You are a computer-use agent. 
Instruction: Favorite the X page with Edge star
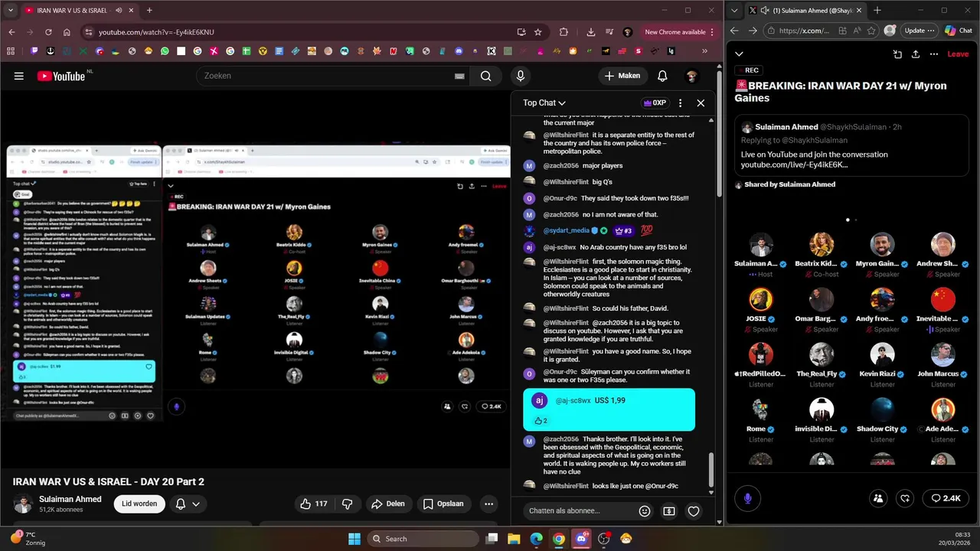tap(870, 31)
